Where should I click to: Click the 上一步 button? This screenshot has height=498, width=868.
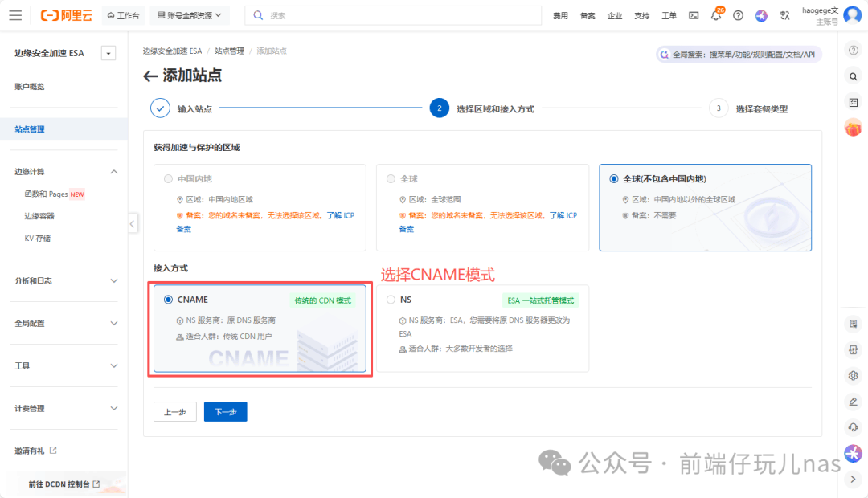point(174,411)
